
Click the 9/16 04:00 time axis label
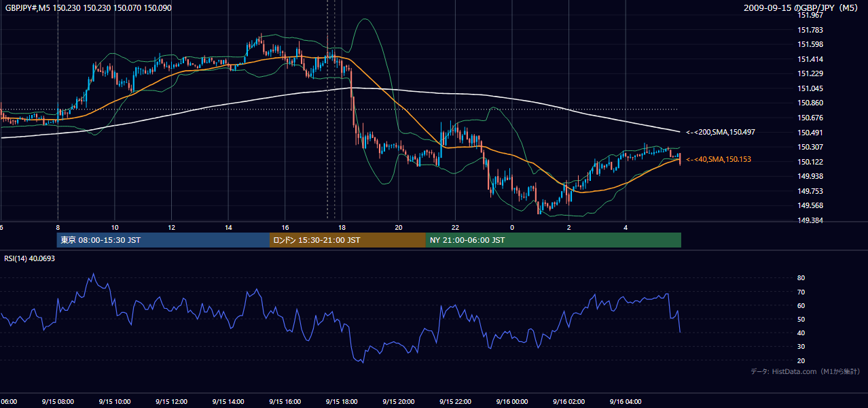pos(626,401)
